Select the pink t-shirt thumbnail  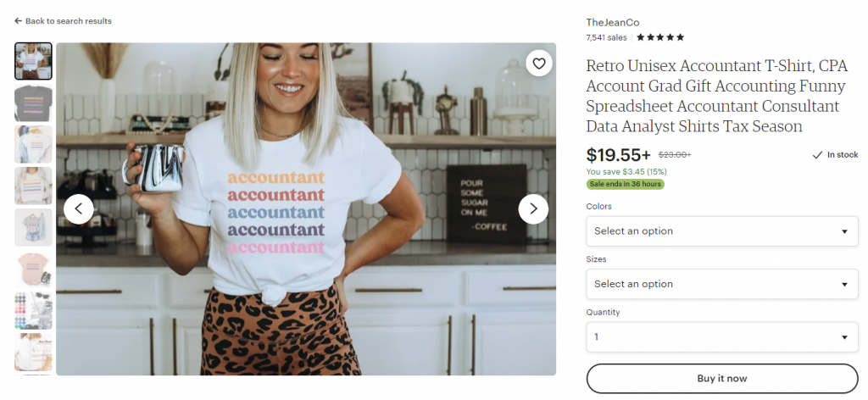(x=33, y=269)
